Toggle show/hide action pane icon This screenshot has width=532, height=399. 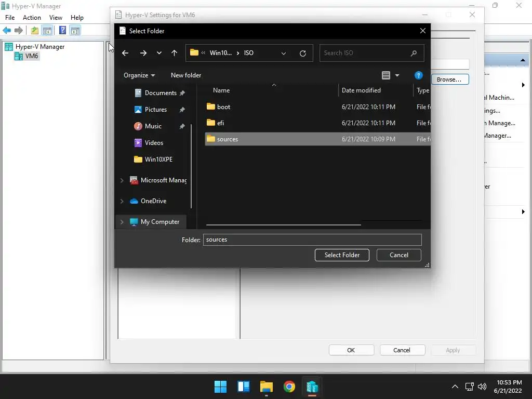pyautogui.click(x=75, y=30)
